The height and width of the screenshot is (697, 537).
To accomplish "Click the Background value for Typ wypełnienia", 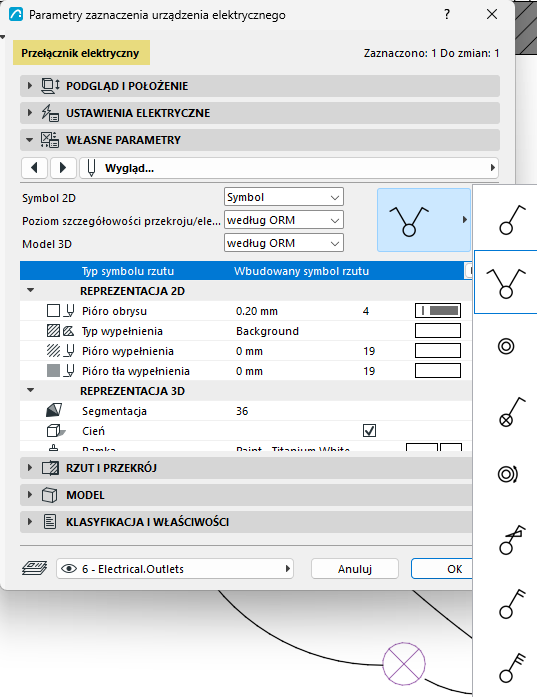I will [x=268, y=331].
